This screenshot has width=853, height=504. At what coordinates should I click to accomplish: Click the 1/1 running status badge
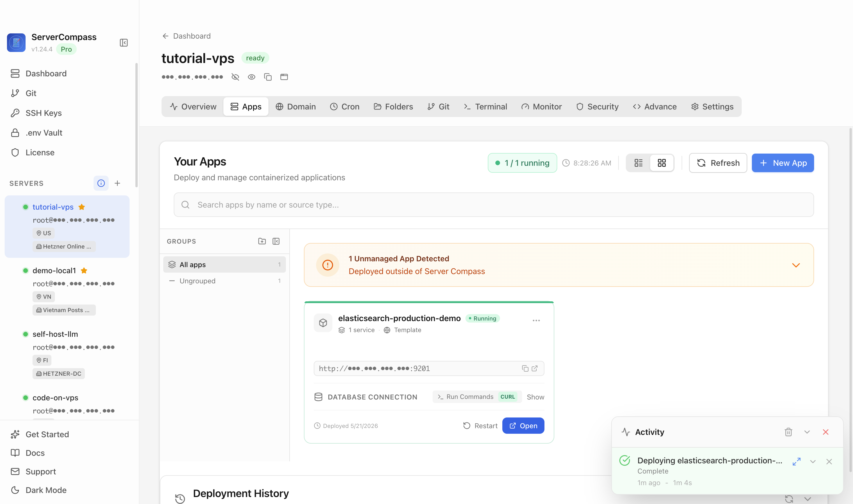click(522, 163)
